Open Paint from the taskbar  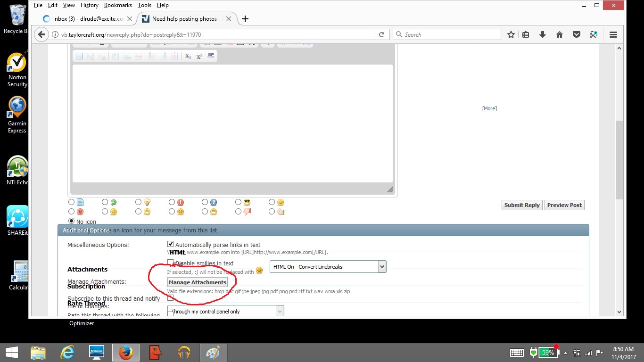pos(214,353)
